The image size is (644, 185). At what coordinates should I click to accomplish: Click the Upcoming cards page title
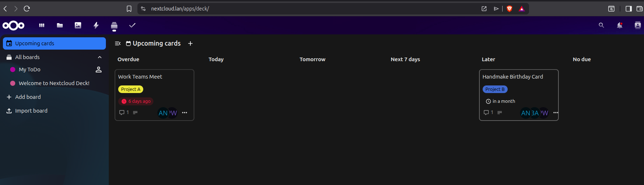(157, 43)
